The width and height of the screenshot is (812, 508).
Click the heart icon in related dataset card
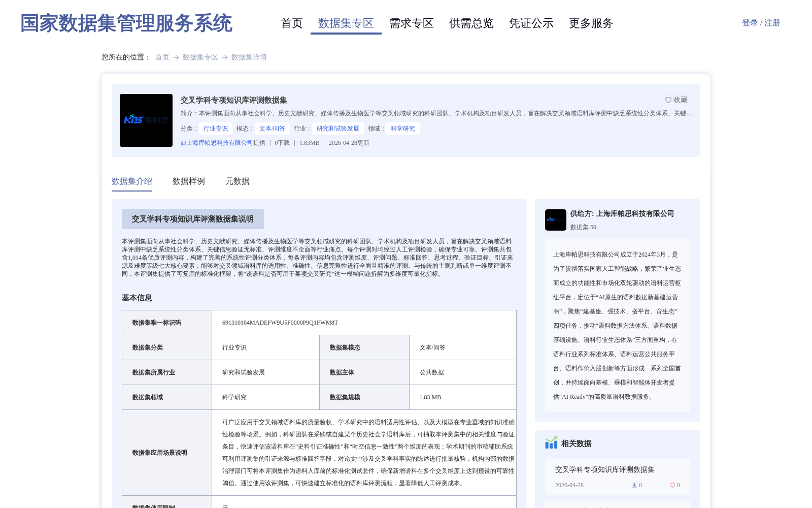[x=672, y=485]
